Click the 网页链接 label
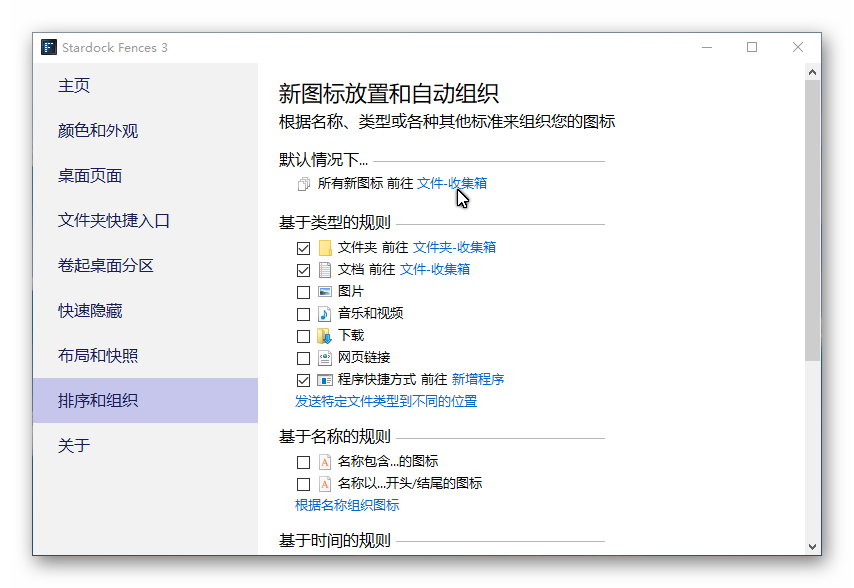The width and height of the screenshot is (854, 588). pyautogui.click(x=364, y=357)
